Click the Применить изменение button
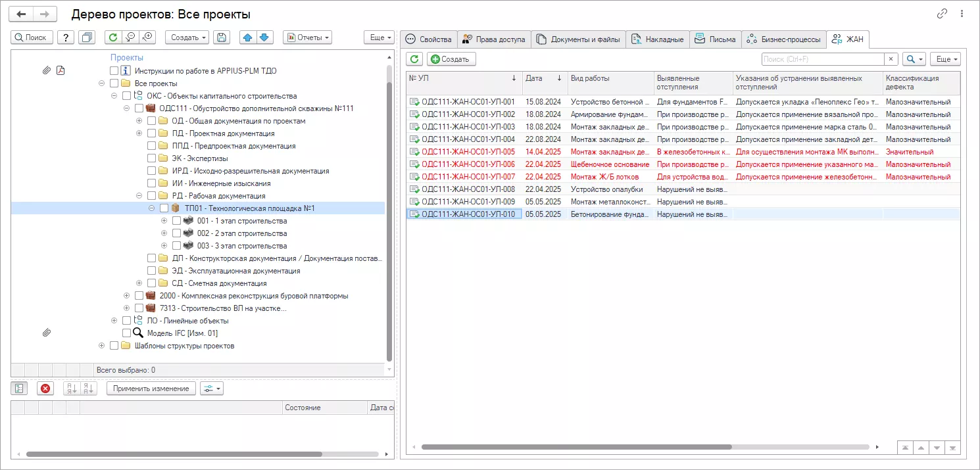980x470 pixels. click(x=151, y=388)
